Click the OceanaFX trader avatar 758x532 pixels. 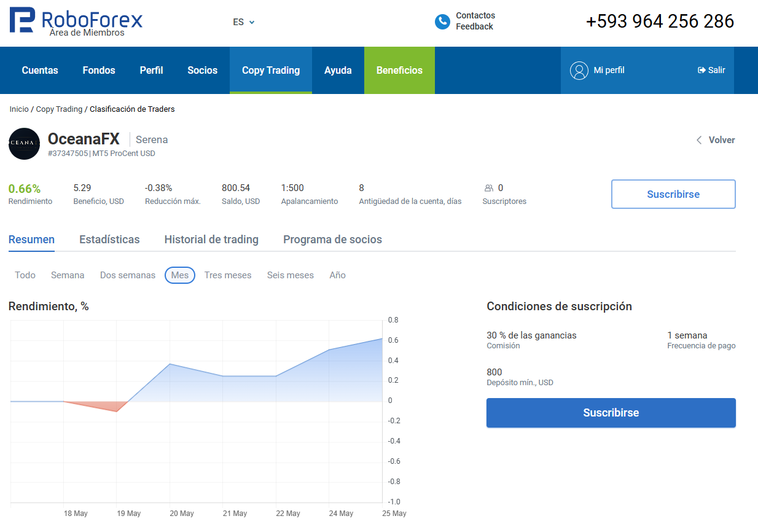point(24,144)
